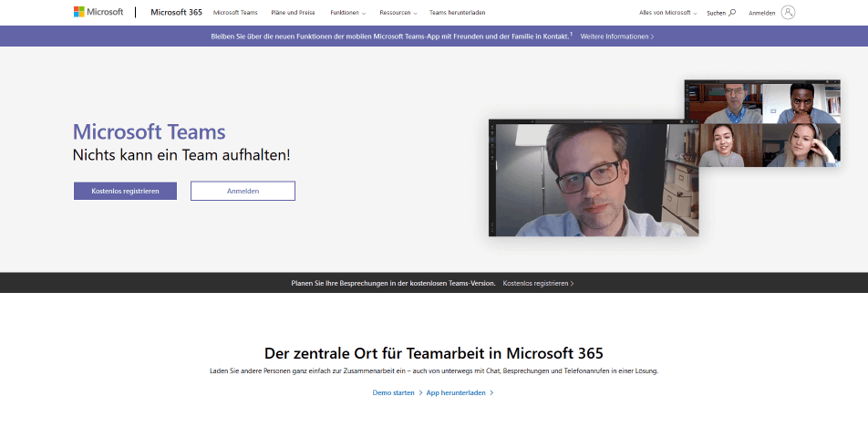Expand the Ressourcen dropdown
Viewport: 868px width, 428px height.
[x=398, y=13]
